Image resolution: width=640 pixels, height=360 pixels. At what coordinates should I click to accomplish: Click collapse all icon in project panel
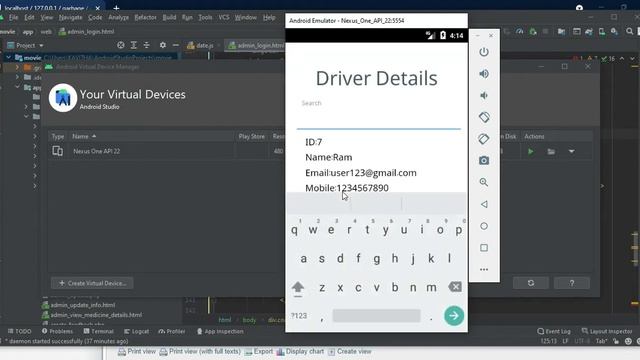[x=147, y=45]
